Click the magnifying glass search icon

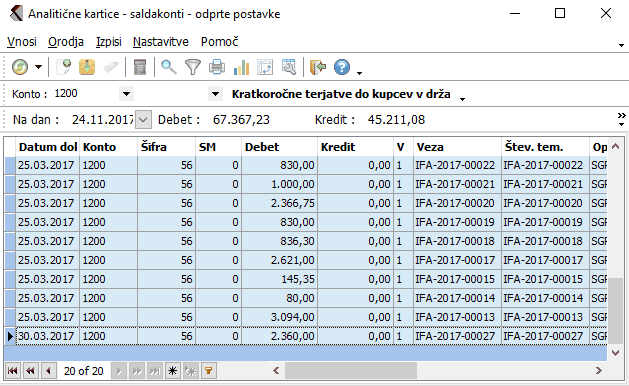point(168,67)
